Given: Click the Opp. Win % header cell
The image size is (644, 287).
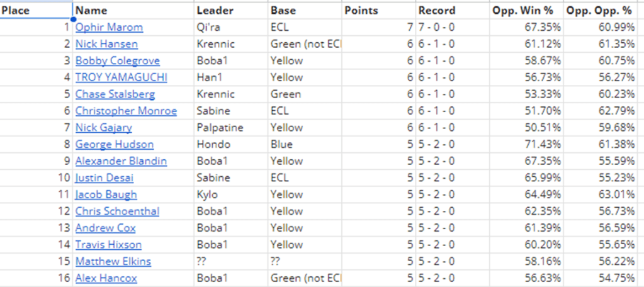Looking at the screenshot, I should (526, 11).
